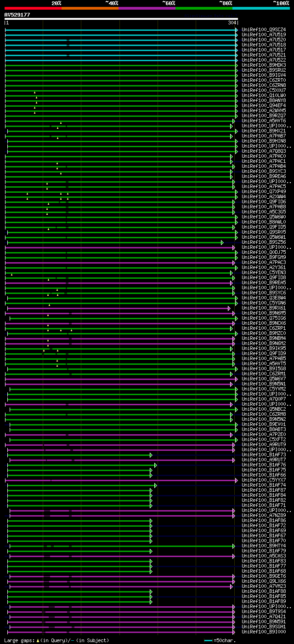Select label UniRef100_Q10LW0

tap(264, 95)
